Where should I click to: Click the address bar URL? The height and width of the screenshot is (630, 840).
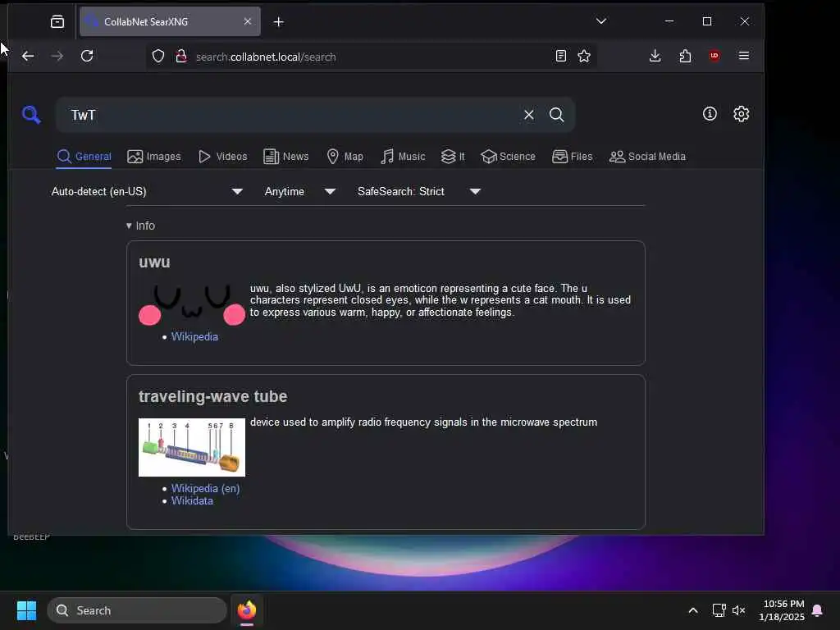pyautogui.click(x=266, y=57)
